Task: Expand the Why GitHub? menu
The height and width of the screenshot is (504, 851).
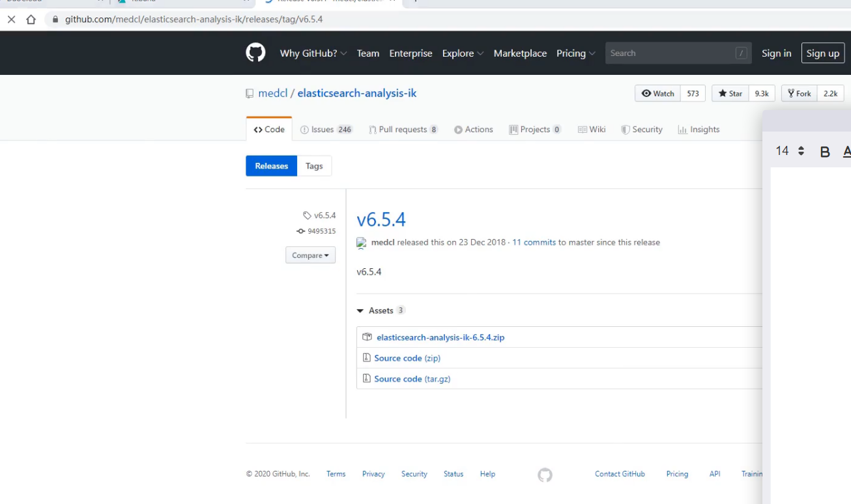Action: [x=313, y=53]
